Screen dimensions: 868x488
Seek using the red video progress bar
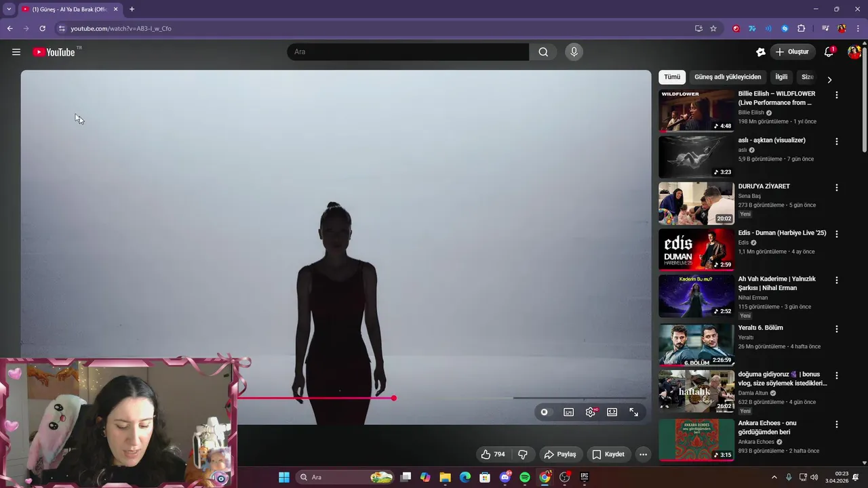pos(316,398)
